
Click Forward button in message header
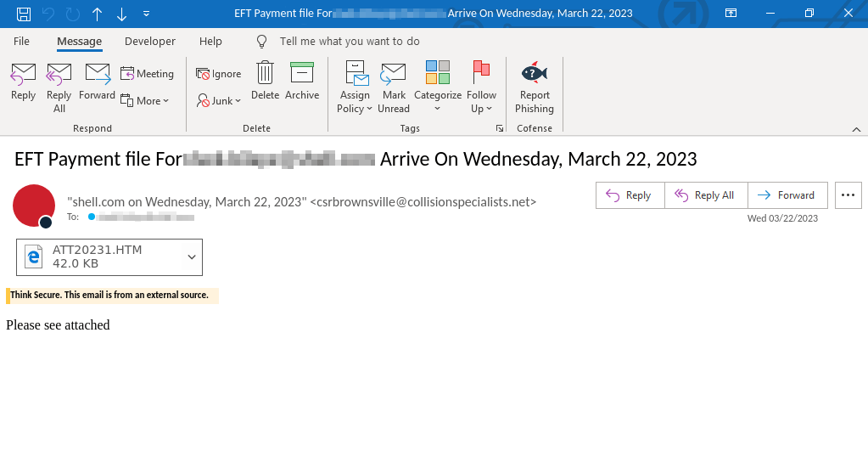click(x=787, y=195)
